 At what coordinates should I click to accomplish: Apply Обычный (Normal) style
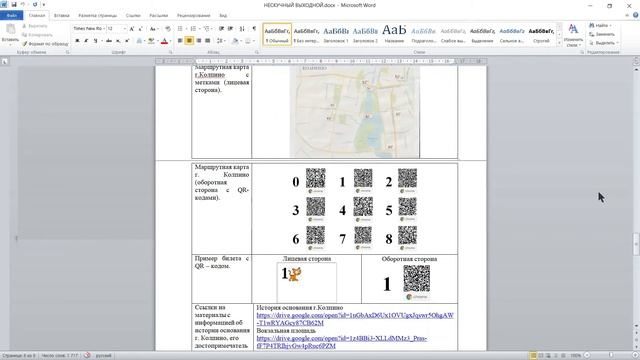(277, 34)
